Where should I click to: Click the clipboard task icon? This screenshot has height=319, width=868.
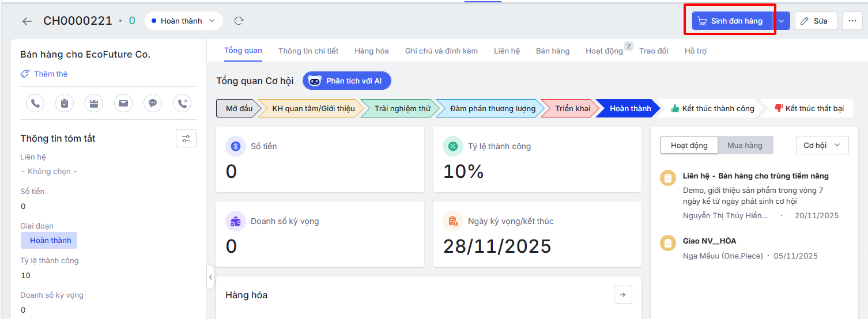tap(65, 103)
